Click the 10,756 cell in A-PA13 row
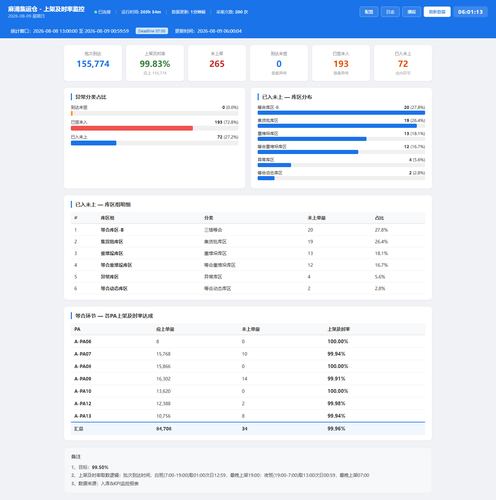The height and width of the screenshot is (500, 496). (x=163, y=416)
